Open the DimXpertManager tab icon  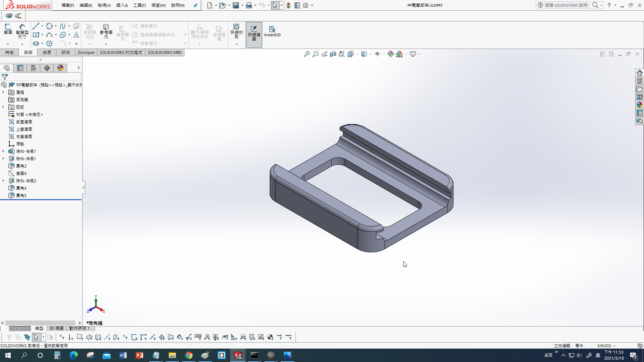click(47, 68)
